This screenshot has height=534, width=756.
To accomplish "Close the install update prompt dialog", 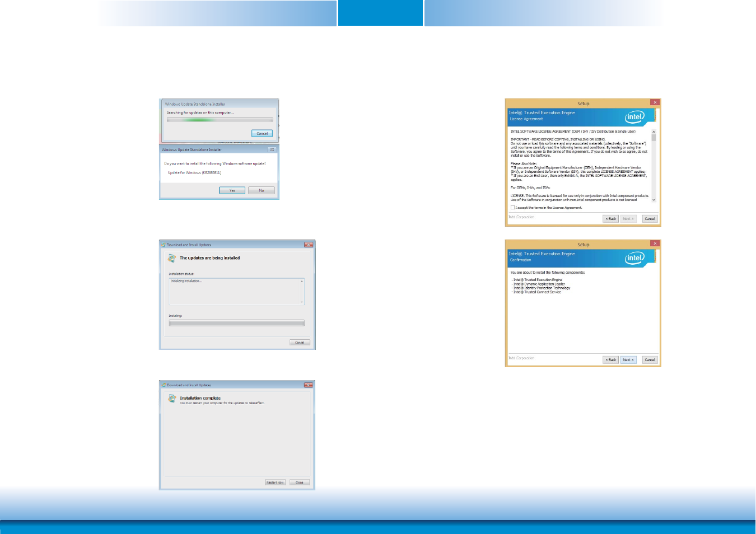I will [x=272, y=149].
